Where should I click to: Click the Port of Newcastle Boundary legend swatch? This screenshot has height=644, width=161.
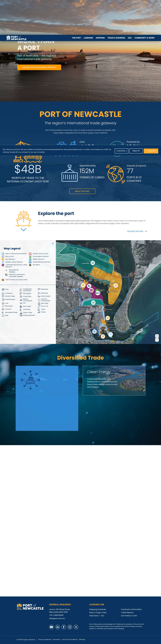pos(3,254)
